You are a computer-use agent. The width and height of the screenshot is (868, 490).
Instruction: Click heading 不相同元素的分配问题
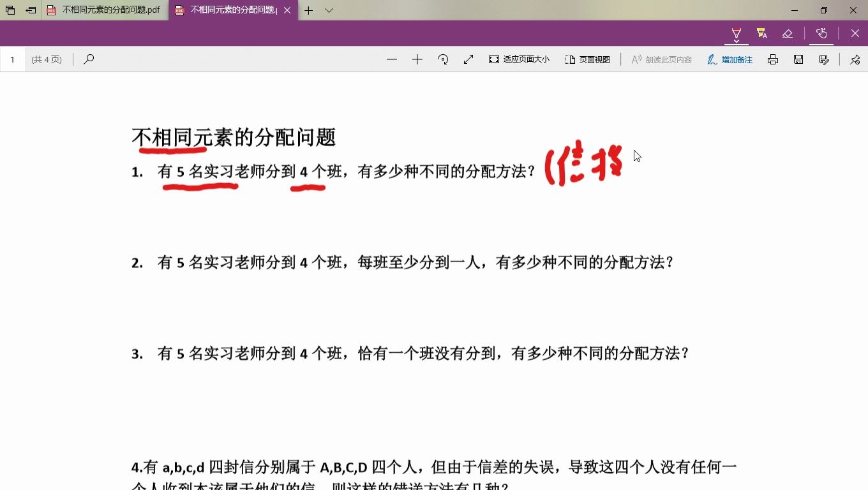click(234, 137)
